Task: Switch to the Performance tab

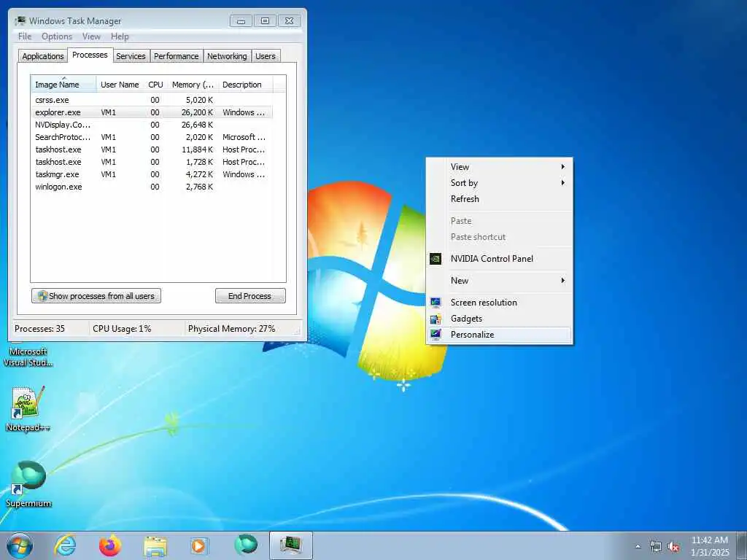Action: [x=177, y=56]
